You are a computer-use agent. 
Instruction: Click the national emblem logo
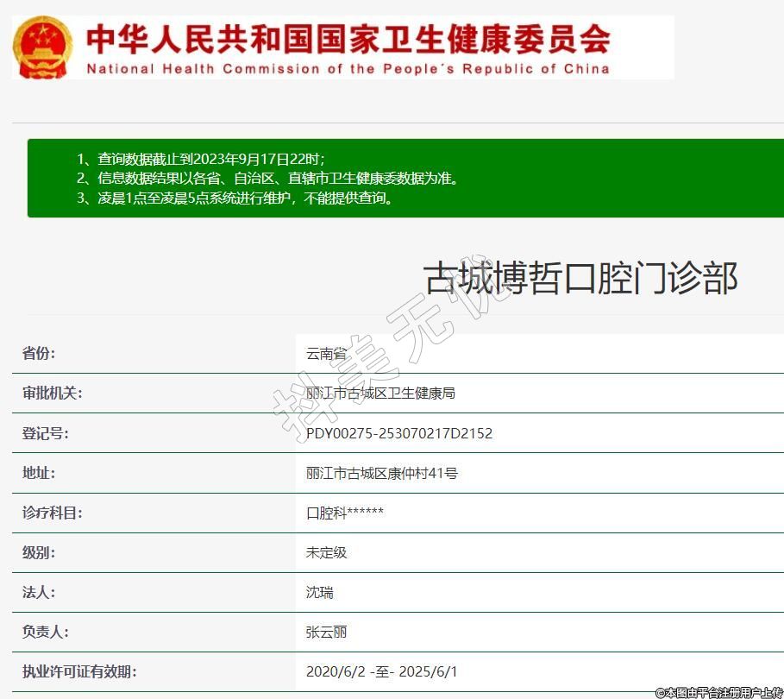click(x=44, y=47)
